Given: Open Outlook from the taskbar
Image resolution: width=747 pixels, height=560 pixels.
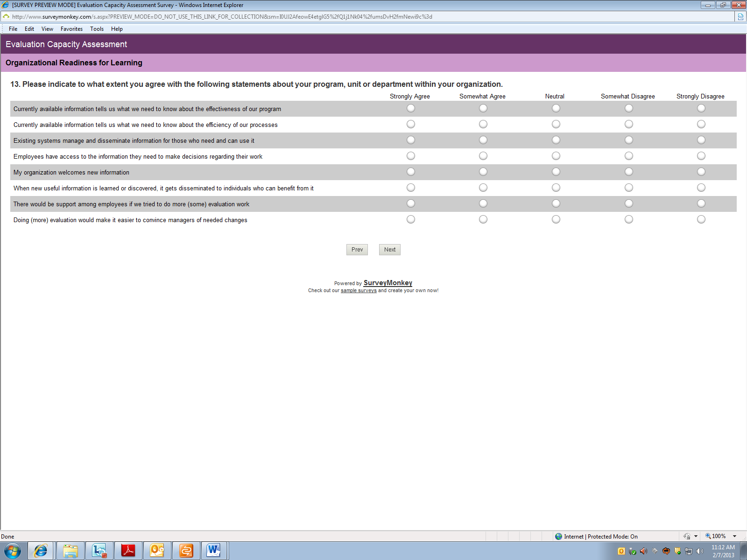Looking at the screenshot, I should (157, 551).
